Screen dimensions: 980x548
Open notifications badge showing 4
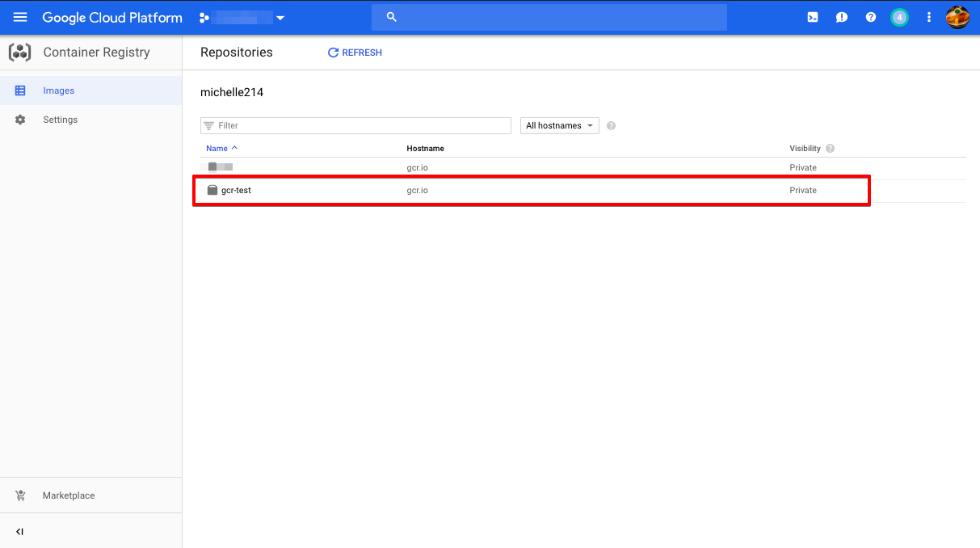[899, 17]
